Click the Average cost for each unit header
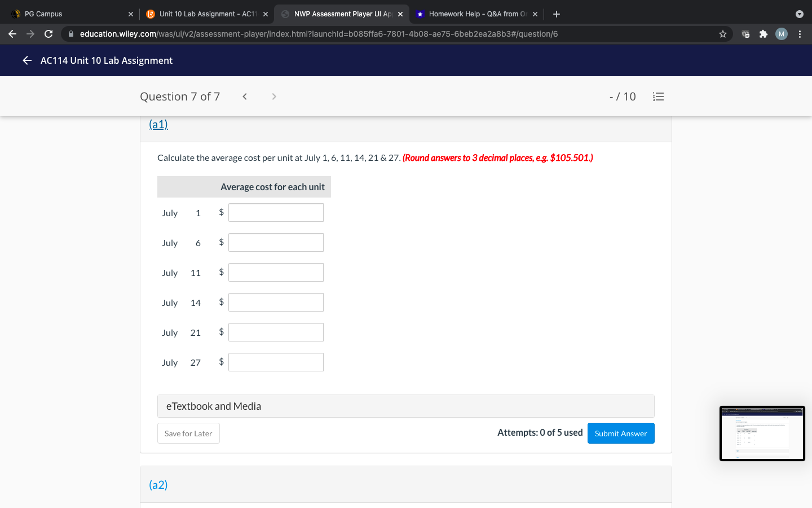Viewport: 812px width, 508px height. 273,187
